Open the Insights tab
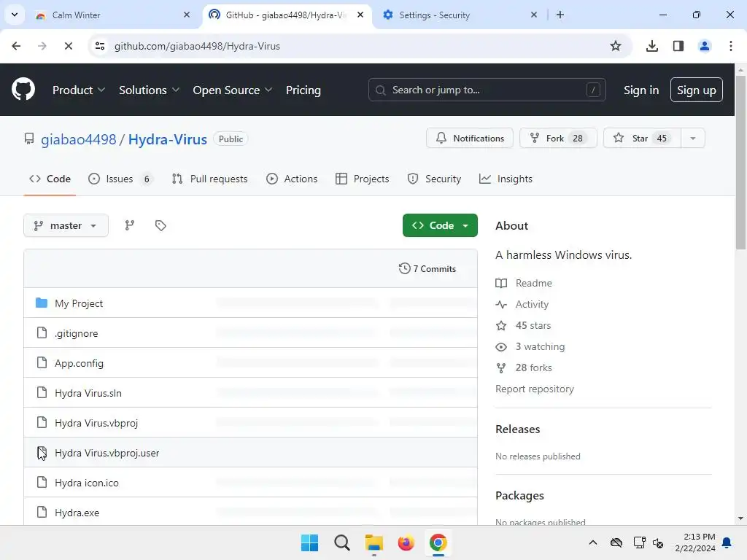 click(x=506, y=179)
